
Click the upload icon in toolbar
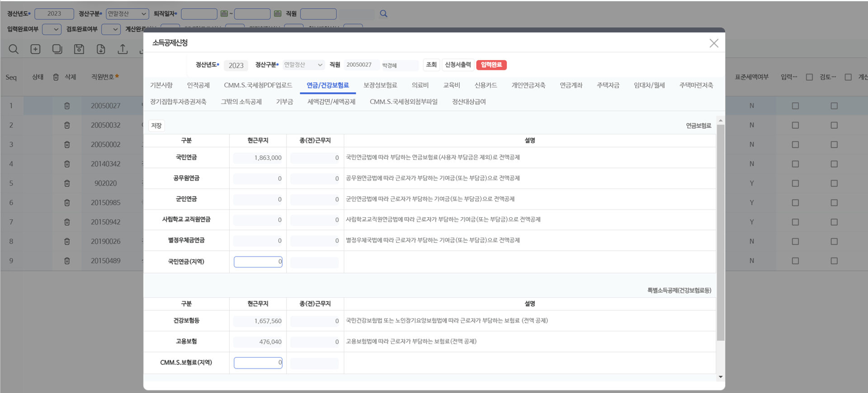[123, 49]
